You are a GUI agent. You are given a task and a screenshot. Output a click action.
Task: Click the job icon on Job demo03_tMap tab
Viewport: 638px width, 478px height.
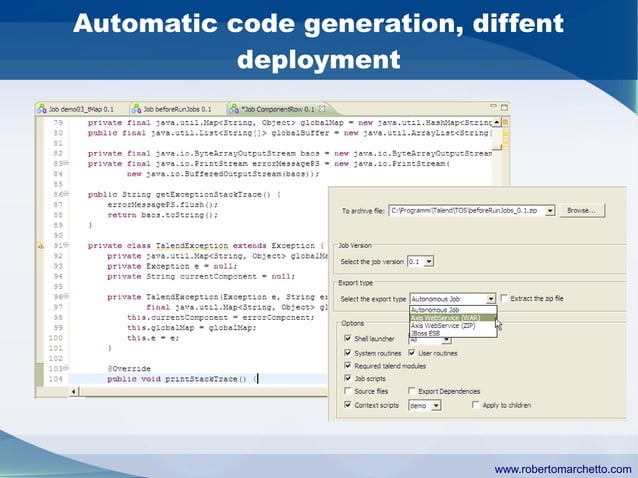click(x=42, y=108)
